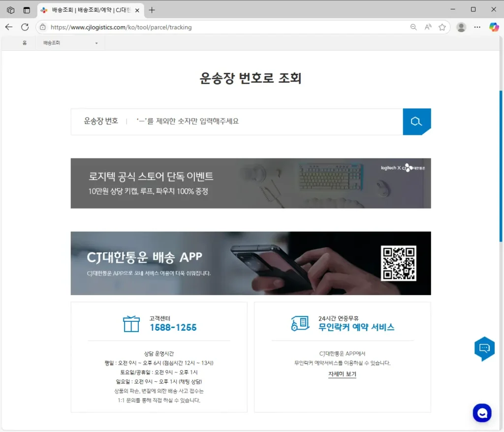Click gift box customer center icon
Viewport: 504px width, 432px height.
coord(131,324)
